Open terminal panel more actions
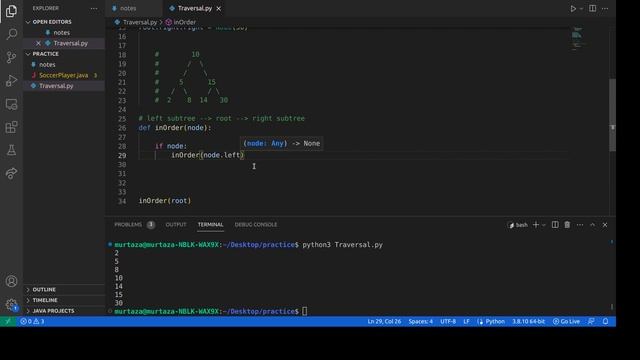This screenshot has width=640, height=360. (x=580, y=225)
